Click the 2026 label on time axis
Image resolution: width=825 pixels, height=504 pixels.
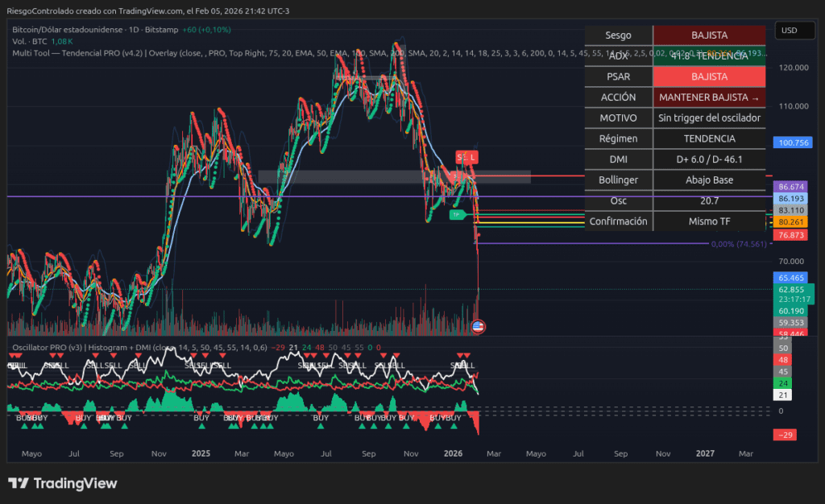click(453, 453)
